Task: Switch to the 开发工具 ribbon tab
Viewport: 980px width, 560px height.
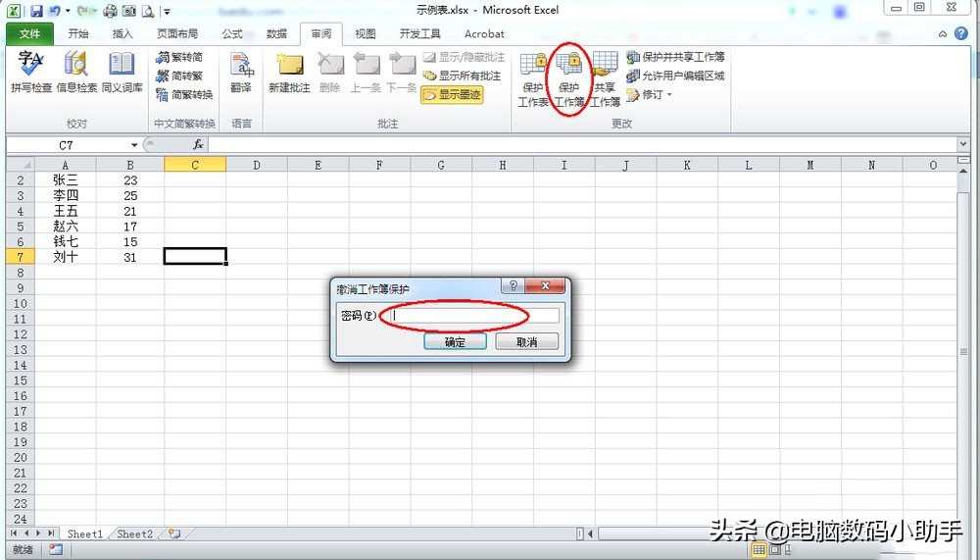Action: click(420, 33)
